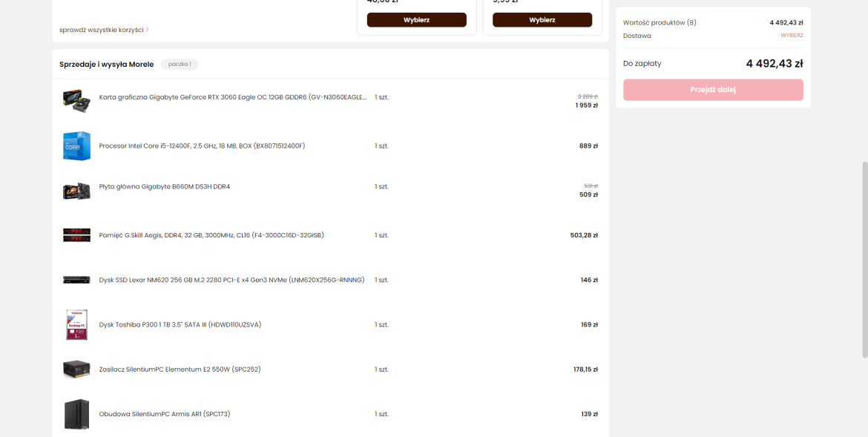Expand benefits with the arrow after 'sprawdź wszystkie korzyści'
The height and width of the screenshot is (437, 868).
[x=147, y=30]
